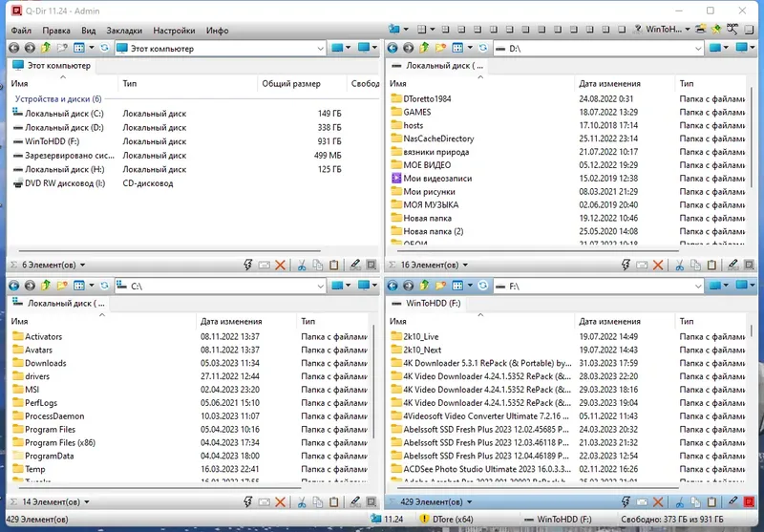Select Program Files (x86) folder

[x=60, y=442]
